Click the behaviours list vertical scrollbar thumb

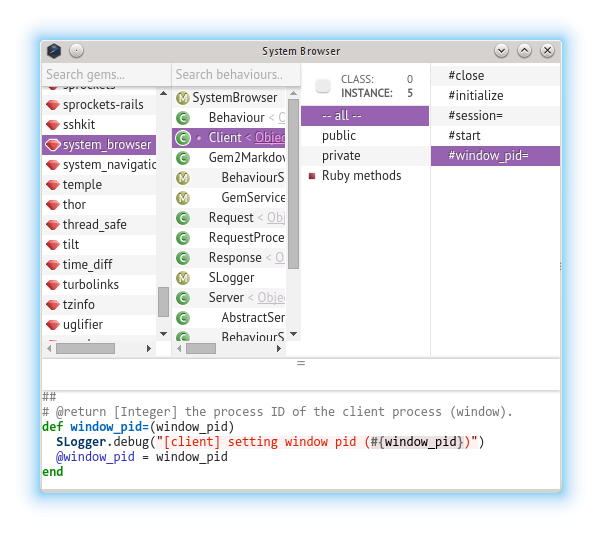click(x=293, y=184)
